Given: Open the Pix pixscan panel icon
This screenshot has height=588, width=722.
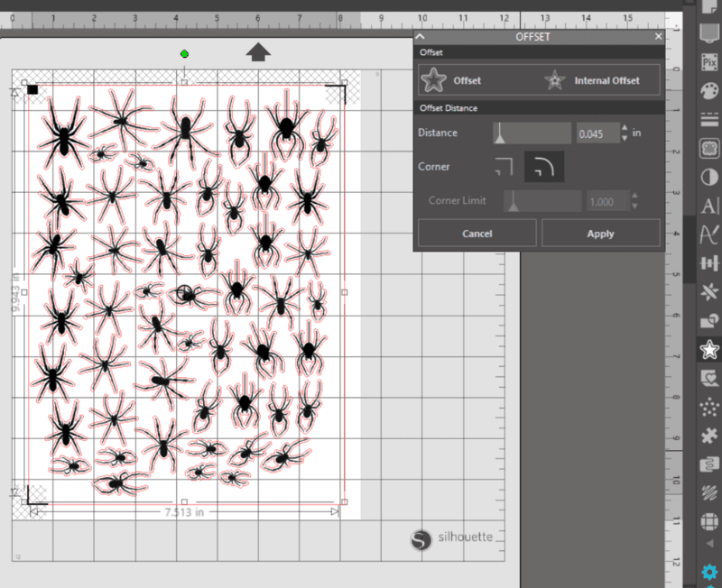Looking at the screenshot, I should click(709, 63).
